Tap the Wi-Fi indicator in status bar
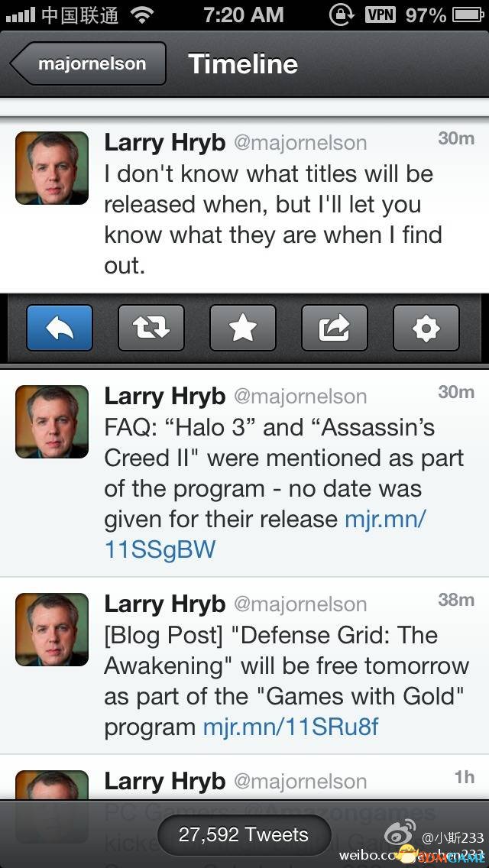The width and height of the screenshot is (489, 868). click(x=143, y=15)
